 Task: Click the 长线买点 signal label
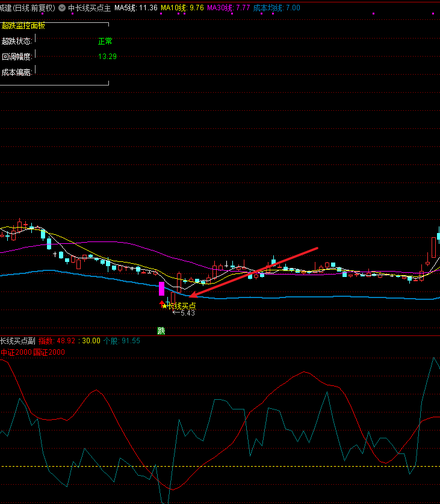pyautogui.click(x=182, y=306)
